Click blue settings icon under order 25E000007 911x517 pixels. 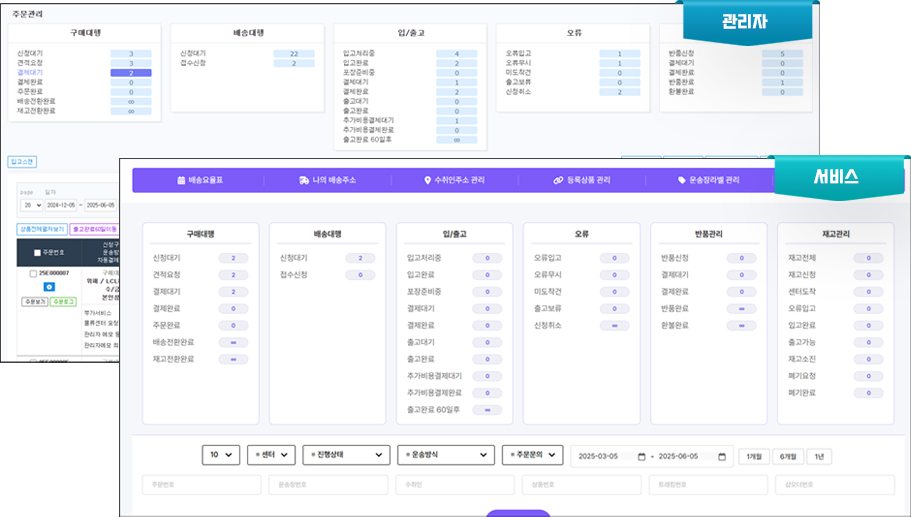pos(49,287)
